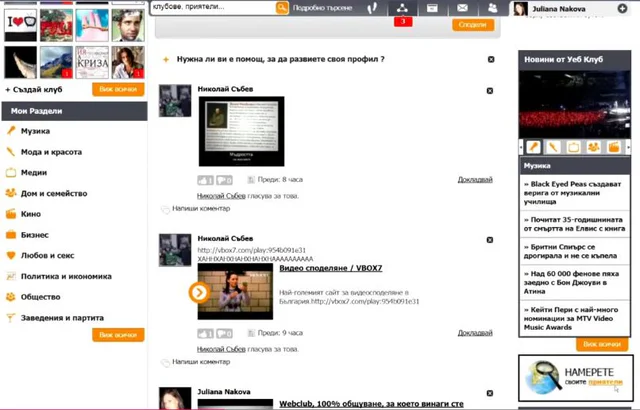Screen dimensions: 640x410
Task: Click the Създай клуб link
Action: [x=34, y=89]
